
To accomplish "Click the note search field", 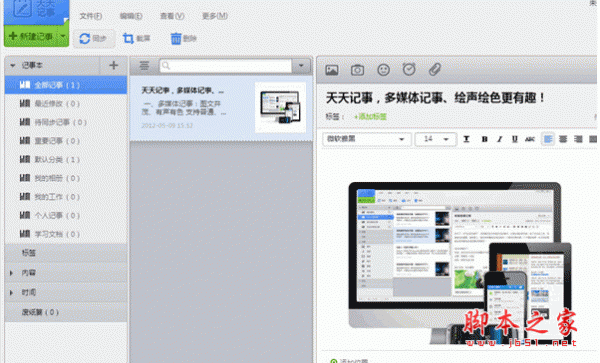I will tap(226, 66).
